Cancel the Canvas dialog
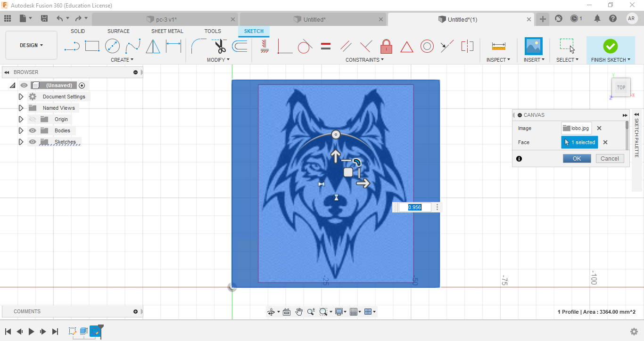The height and width of the screenshot is (341, 644). click(x=610, y=159)
